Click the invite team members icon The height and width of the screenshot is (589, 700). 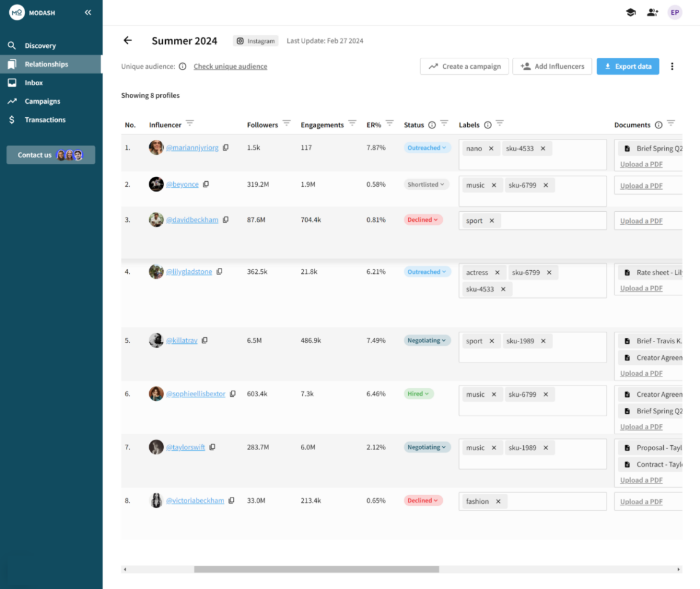(652, 12)
